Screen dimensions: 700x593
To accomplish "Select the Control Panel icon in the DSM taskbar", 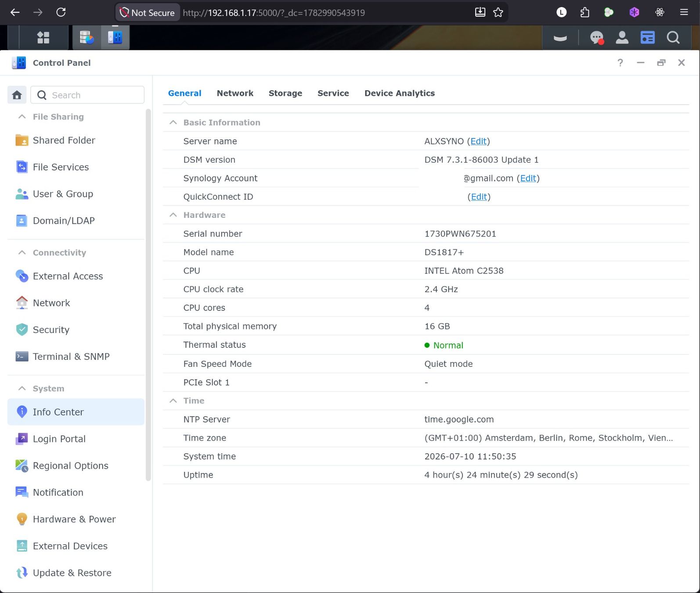I will [115, 37].
